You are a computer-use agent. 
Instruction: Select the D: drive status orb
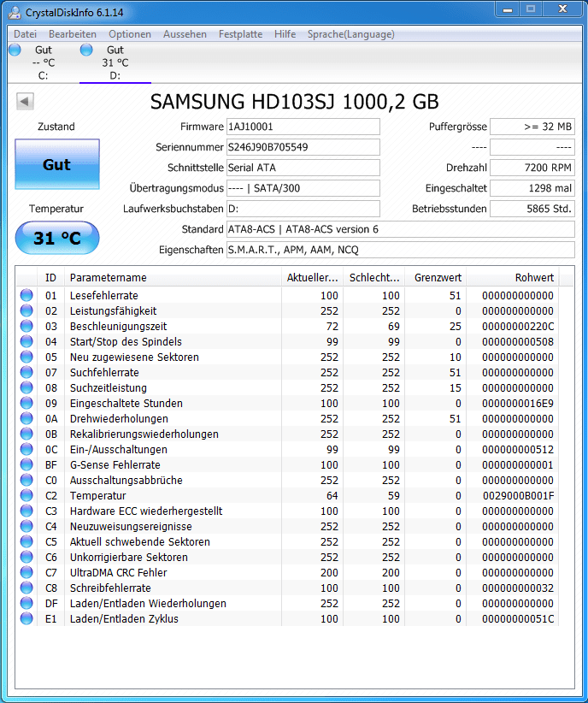click(86, 50)
